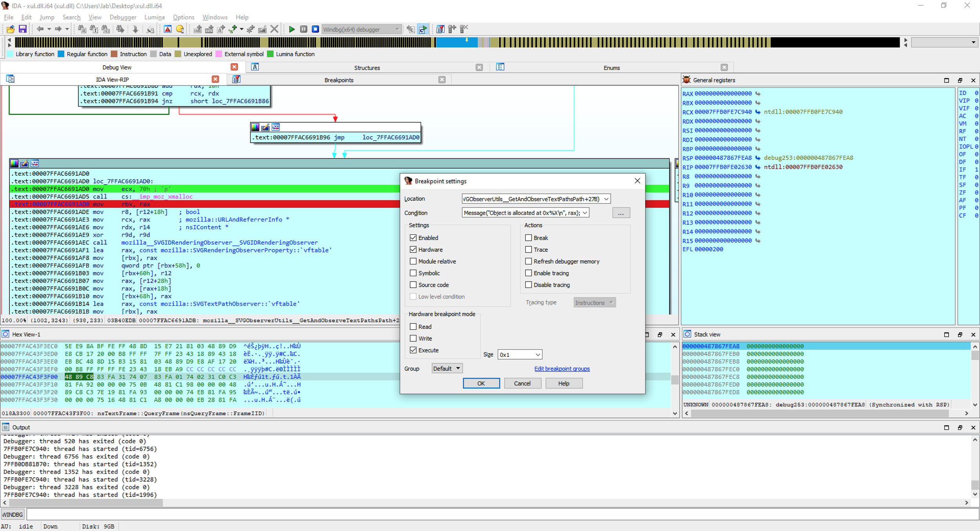The image size is (980, 531).
Task: Click the Output panel icon
Action: click(x=5, y=427)
